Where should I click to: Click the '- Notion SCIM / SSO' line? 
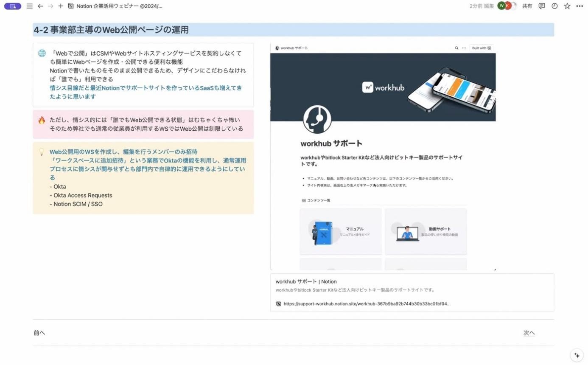76,204
